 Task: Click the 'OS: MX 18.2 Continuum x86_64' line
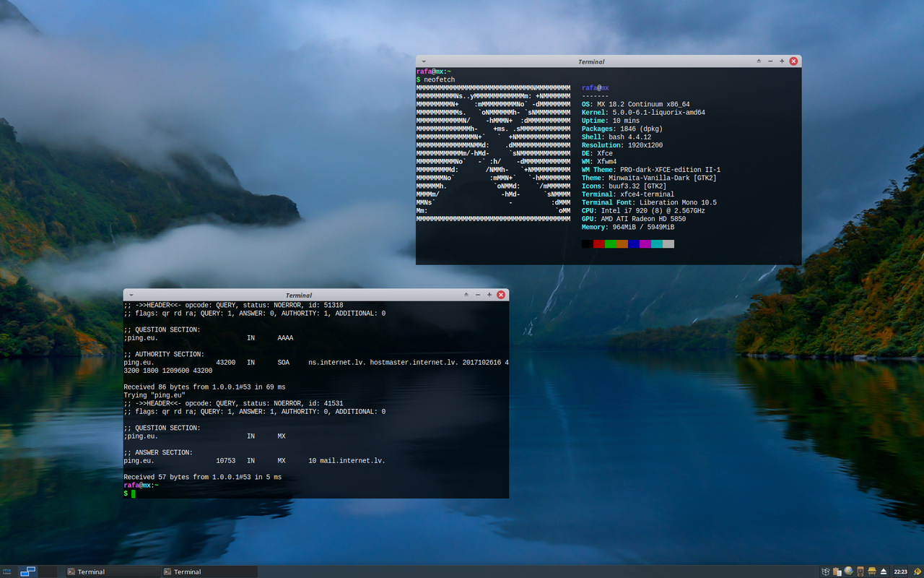[636, 104]
